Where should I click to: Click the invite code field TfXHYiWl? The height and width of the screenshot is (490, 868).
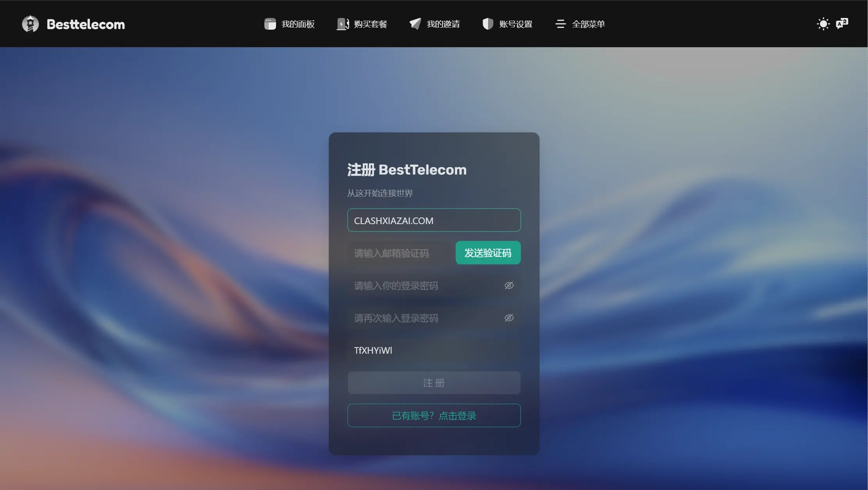[x=434, y=350]
